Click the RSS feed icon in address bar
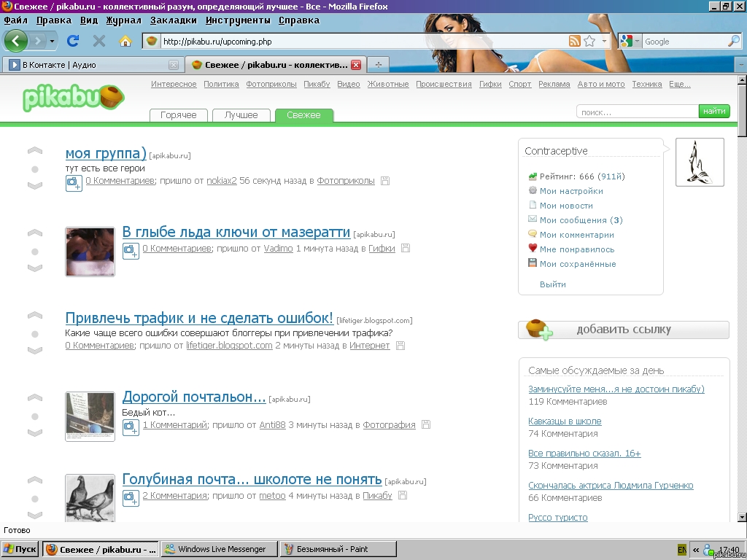Viewport: 747px width, 560px height. 575,42
